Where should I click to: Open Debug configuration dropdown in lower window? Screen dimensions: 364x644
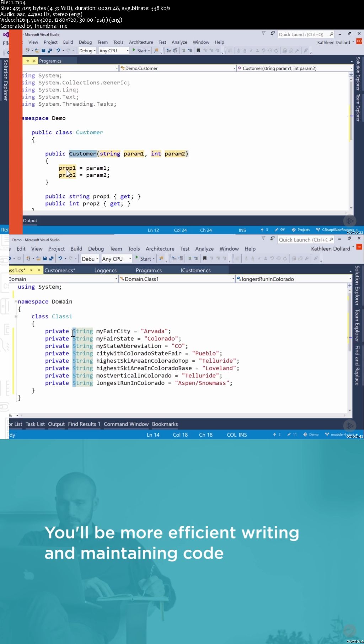(x=90, y=259)
